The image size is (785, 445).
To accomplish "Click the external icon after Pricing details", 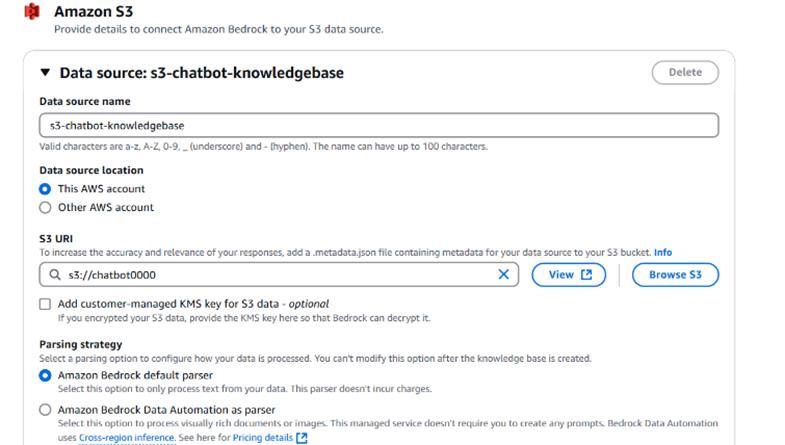I will pyautogui.click(x=301, y=438).
